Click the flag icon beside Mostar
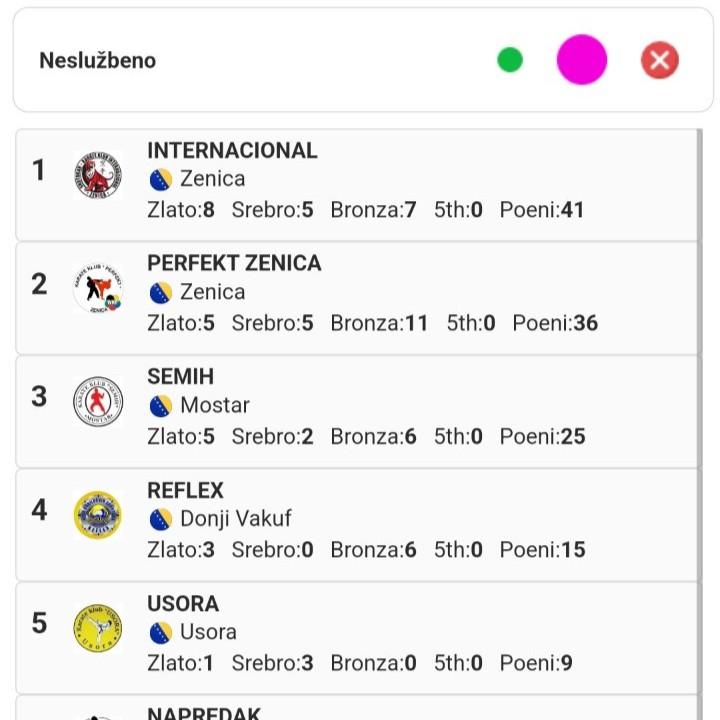Viewport: 720px width, 720px height. [x=161, y=406]
